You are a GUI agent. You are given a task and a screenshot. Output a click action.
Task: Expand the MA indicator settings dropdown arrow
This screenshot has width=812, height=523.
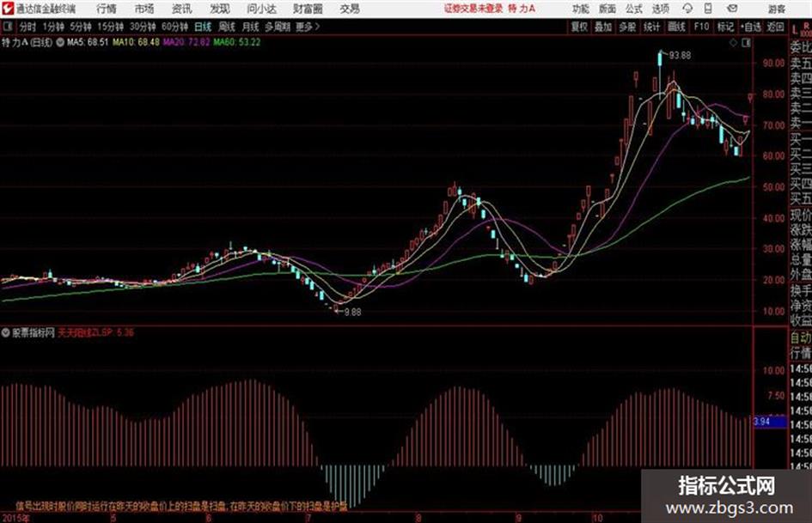[x=60, y=42]
